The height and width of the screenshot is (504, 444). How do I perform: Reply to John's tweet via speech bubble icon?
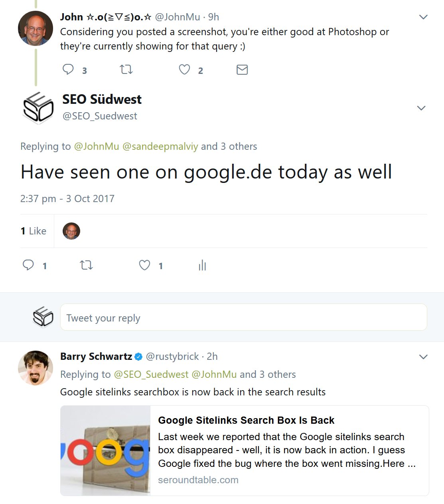click(x=68, y=69)
